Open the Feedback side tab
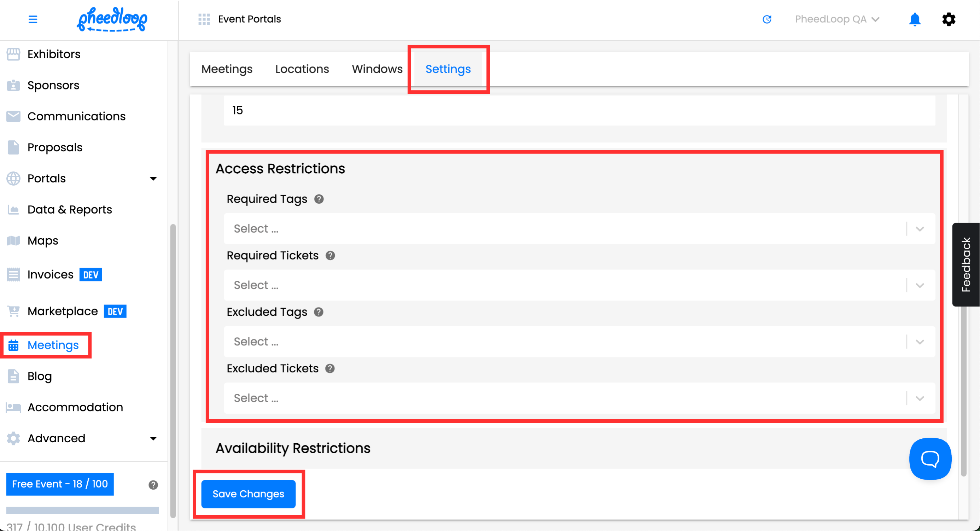Viewport: 980px width, 531px height. click(966, 264)
